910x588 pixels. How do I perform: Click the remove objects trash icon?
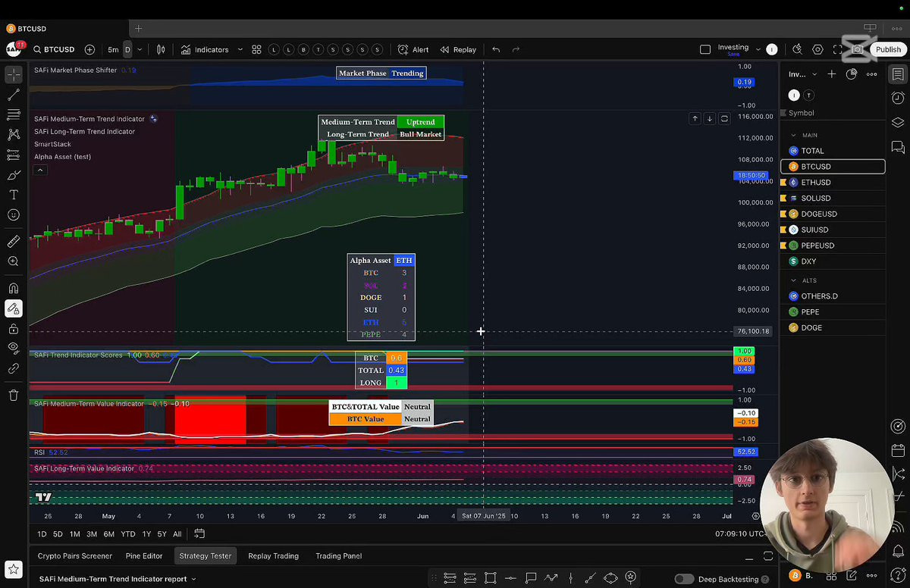(14, 395)
